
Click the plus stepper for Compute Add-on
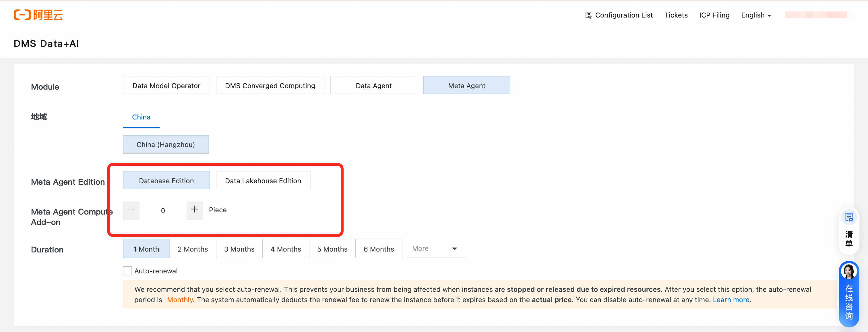[194, 210]
